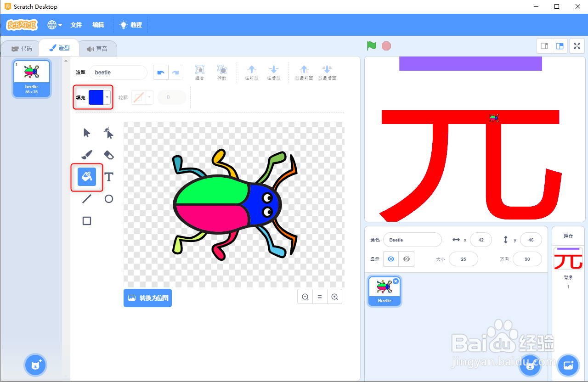Click the 组合 (Group) button
The image size is (588, 382).
tap(199, 72)
